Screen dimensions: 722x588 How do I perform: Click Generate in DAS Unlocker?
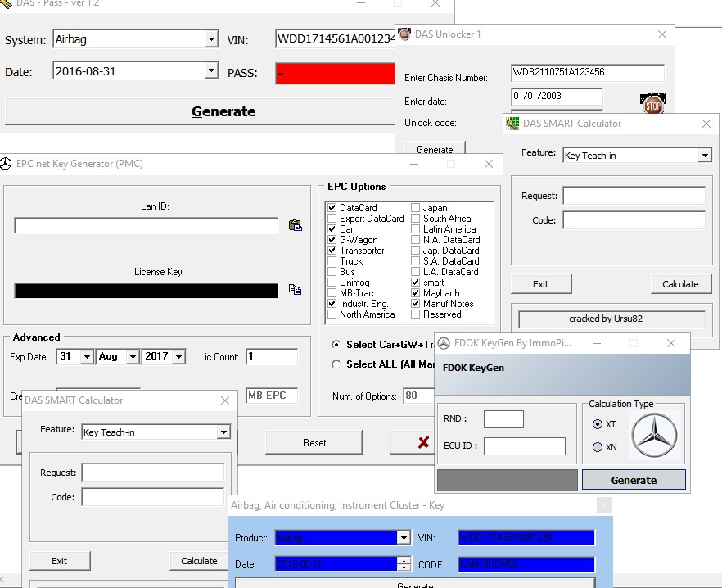click(435, 149)
